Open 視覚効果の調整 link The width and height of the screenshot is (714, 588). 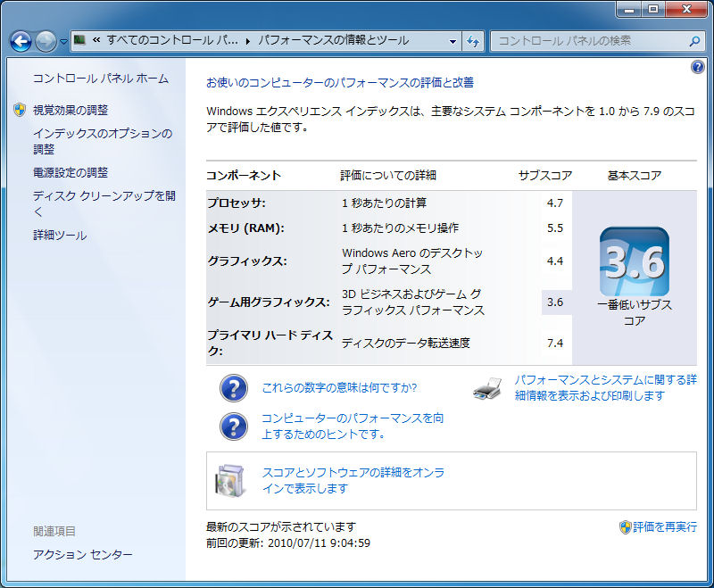70,110
